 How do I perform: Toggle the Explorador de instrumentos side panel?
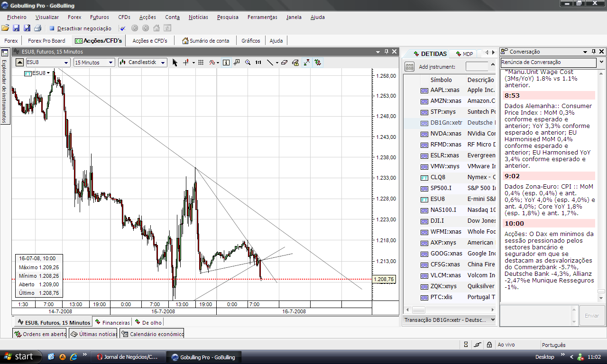[4, 86]
